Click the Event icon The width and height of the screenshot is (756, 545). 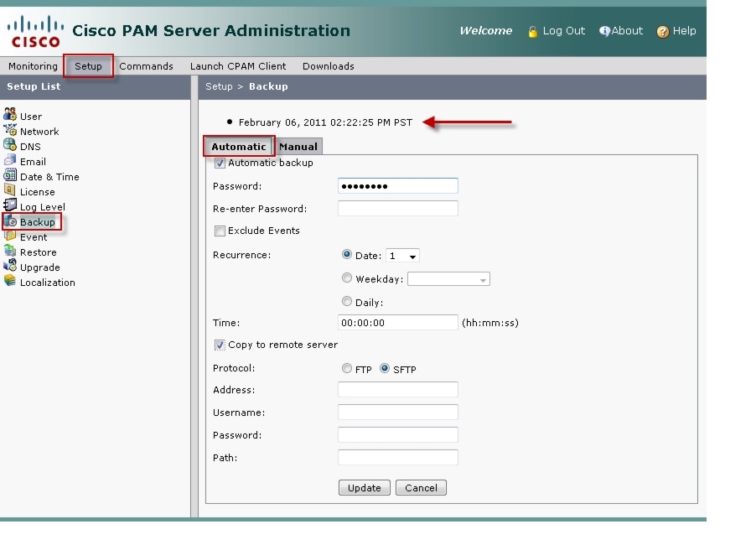pos(10,236)
